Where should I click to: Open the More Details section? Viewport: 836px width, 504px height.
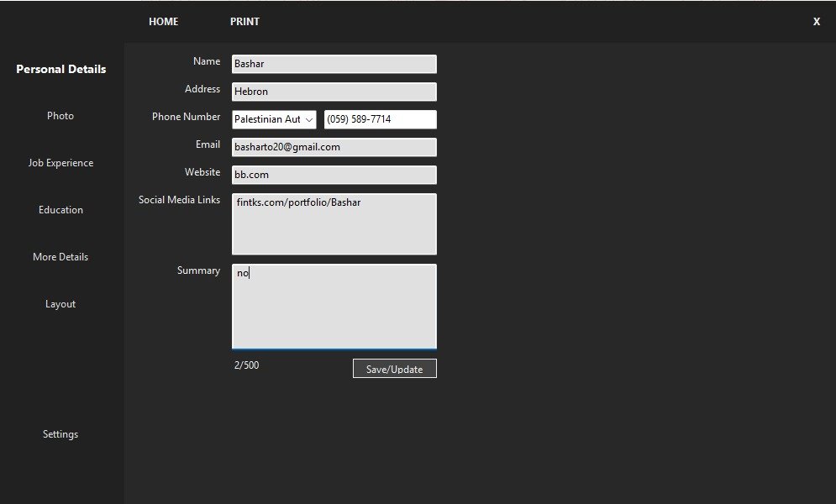tap(60, 257)
